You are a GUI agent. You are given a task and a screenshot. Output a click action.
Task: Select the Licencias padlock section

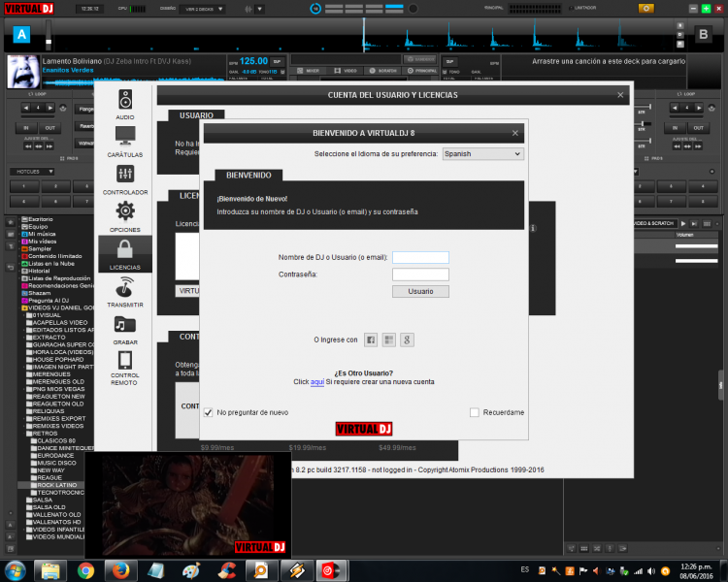[x=125, y=254]
